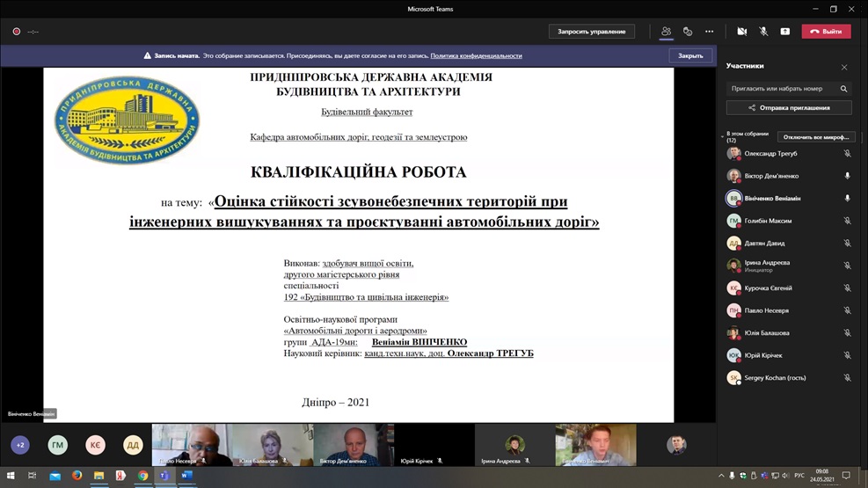Open the participants panel icon
This screenshot has height=488, width=868.
pos(666,32)
